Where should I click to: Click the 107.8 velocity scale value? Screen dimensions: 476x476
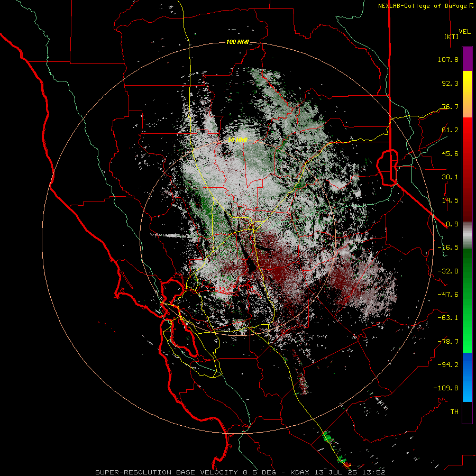tap(448, 59)
